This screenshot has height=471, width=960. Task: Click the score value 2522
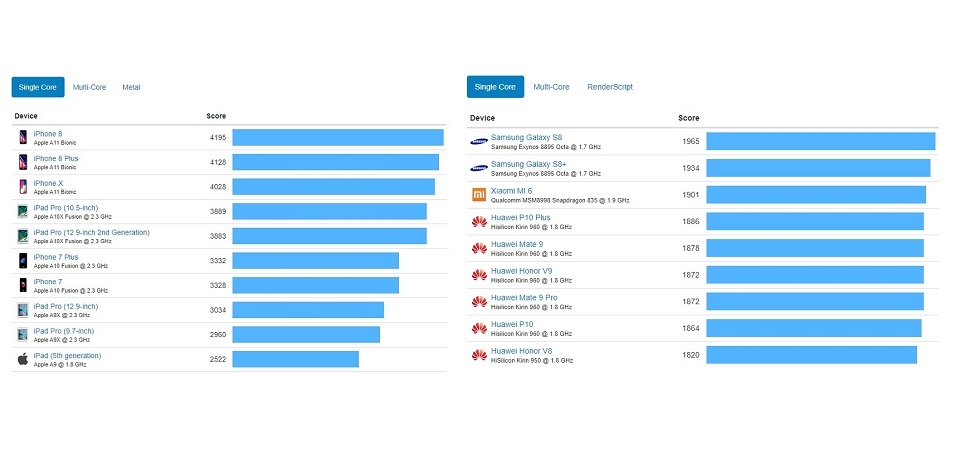pyautogui.click(x=217, y=359)
